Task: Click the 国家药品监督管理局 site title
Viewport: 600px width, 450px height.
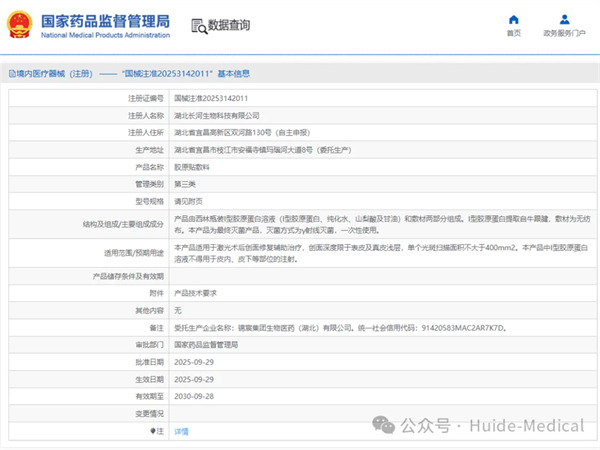Action: tap(104, 21)
